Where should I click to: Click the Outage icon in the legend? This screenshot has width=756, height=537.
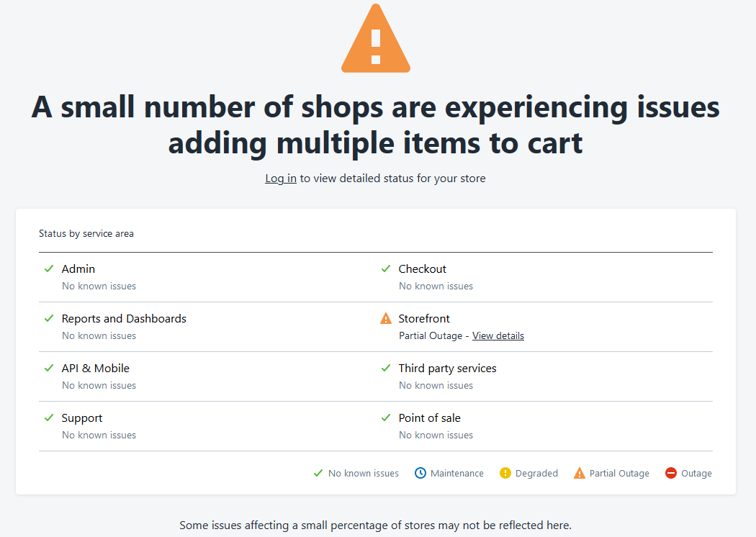point(670,473)
